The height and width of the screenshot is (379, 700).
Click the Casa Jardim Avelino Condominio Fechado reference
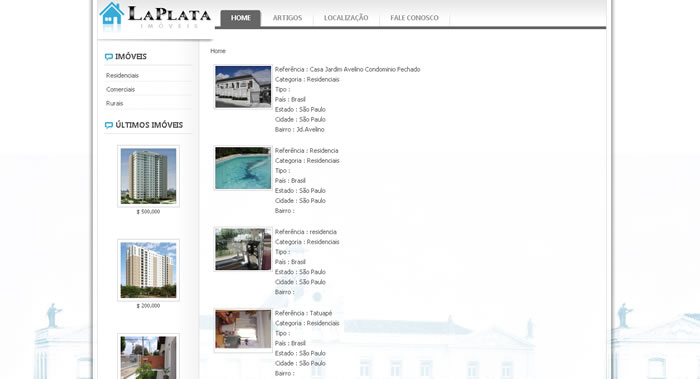tap(365, 70)
